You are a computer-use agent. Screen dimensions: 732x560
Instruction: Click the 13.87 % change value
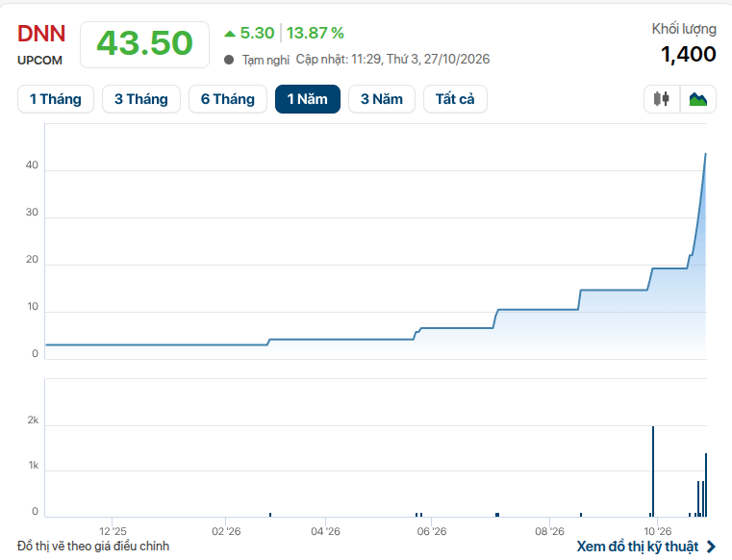(x=316, y=33)
